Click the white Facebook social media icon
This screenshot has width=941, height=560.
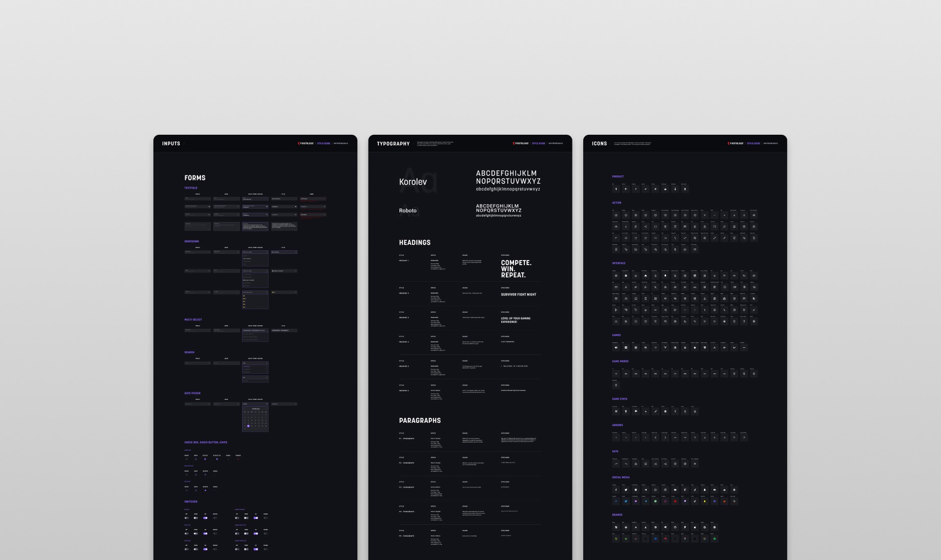tap(616, 489)
